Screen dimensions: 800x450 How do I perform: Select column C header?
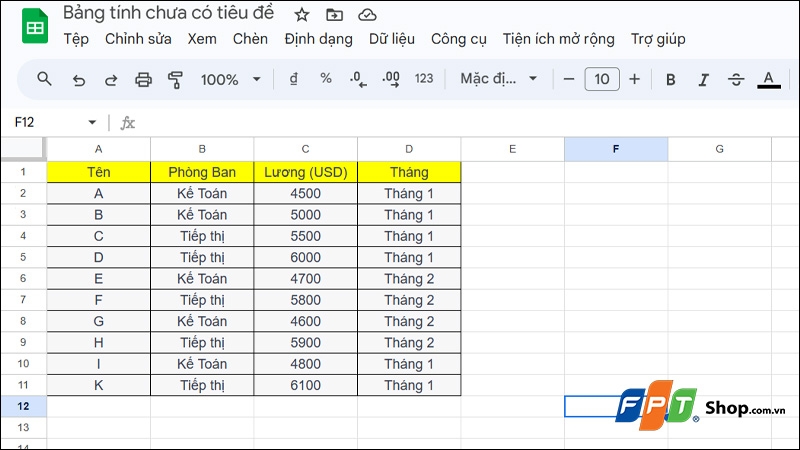point(306,149)
